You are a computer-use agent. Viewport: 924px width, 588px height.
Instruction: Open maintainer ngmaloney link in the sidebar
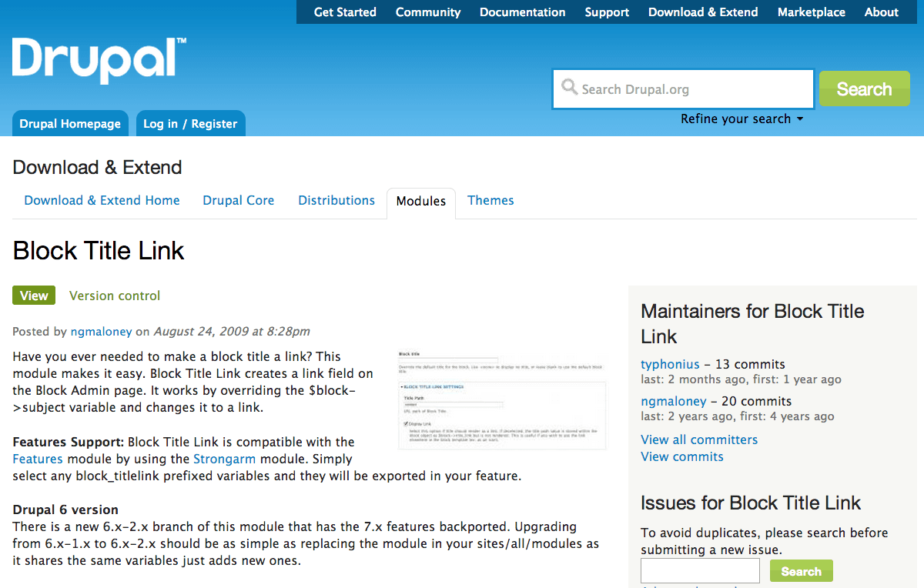(x=673, y=401)
